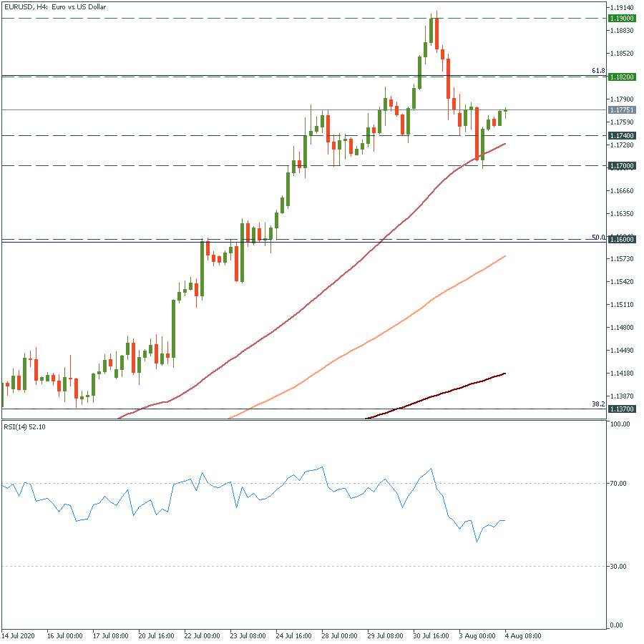Select the green 1.18200 price level tag

coord(620,77)
